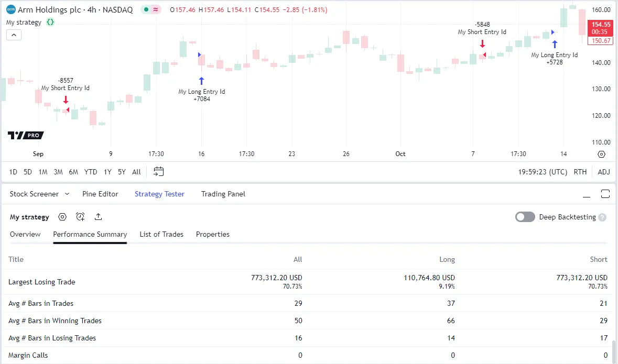Select the YTD date range
Screen dimensions: 618x364
coord(91,172)
